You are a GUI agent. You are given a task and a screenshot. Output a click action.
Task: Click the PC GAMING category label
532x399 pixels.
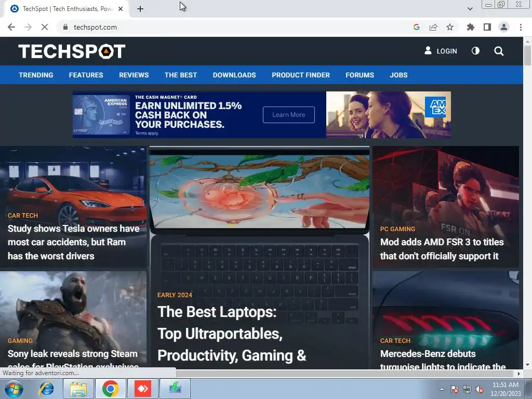[397, 229]
